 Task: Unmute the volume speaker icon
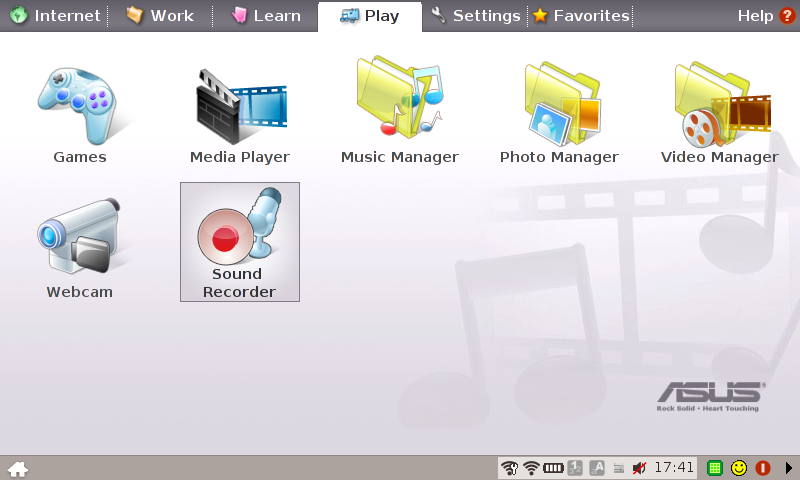tap(639, 468)
